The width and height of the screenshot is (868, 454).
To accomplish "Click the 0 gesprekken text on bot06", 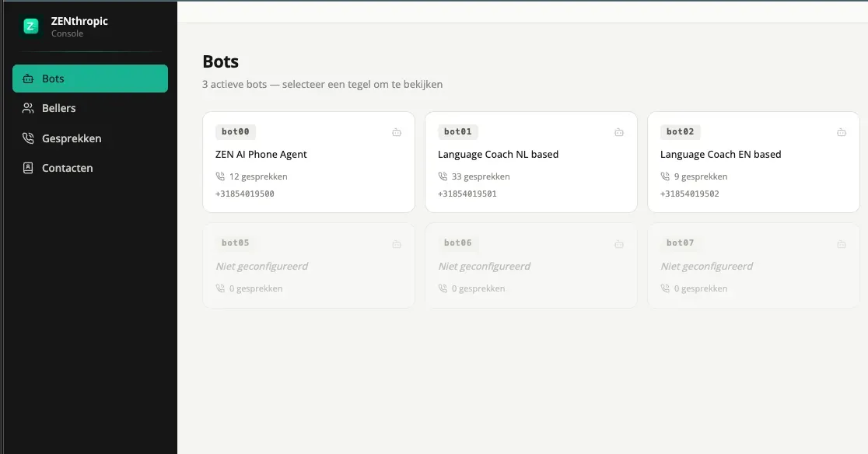I will click(478, 288).
